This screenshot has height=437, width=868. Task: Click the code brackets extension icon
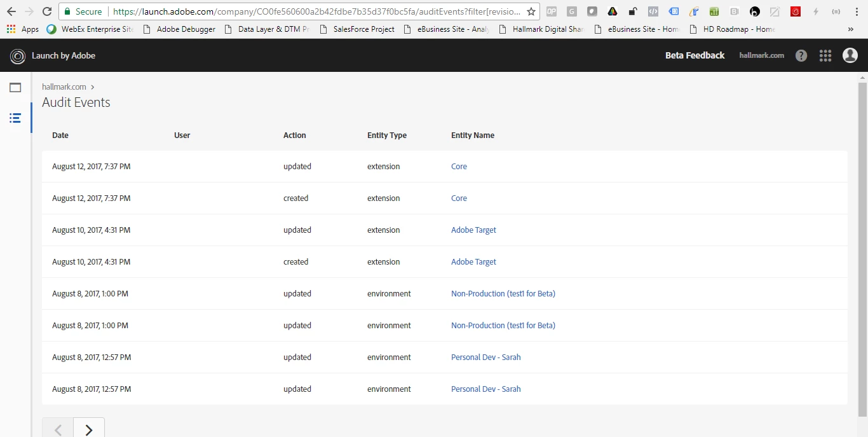pos(653,11)
